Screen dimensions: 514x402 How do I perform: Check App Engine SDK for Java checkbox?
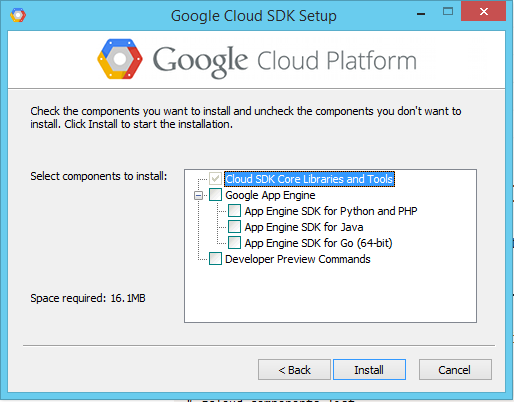pos(234,227)
